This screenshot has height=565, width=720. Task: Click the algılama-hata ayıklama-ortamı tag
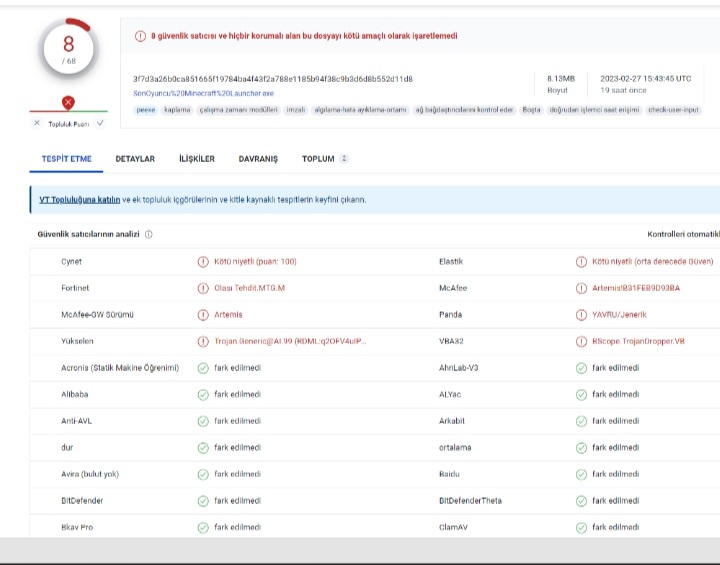(x=360, y=110)
